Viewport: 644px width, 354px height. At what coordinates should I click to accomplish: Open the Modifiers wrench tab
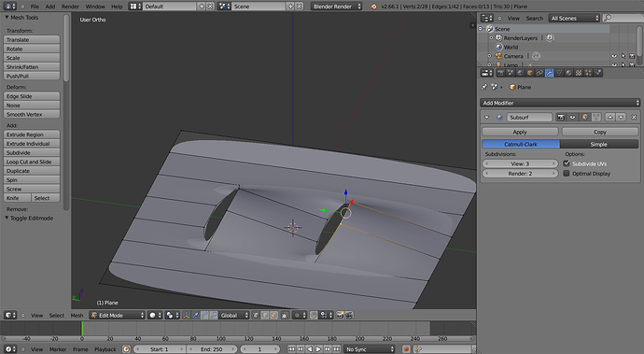(550, 73)
